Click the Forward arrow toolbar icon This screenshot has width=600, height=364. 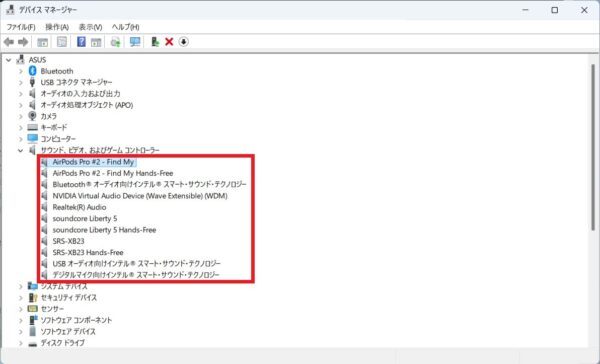23,42
